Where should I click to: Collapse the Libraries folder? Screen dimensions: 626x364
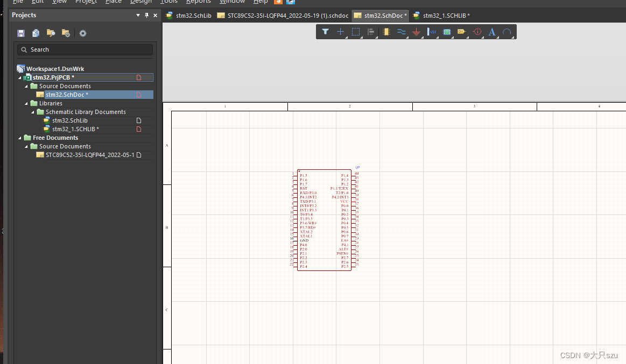pos(26,103)
